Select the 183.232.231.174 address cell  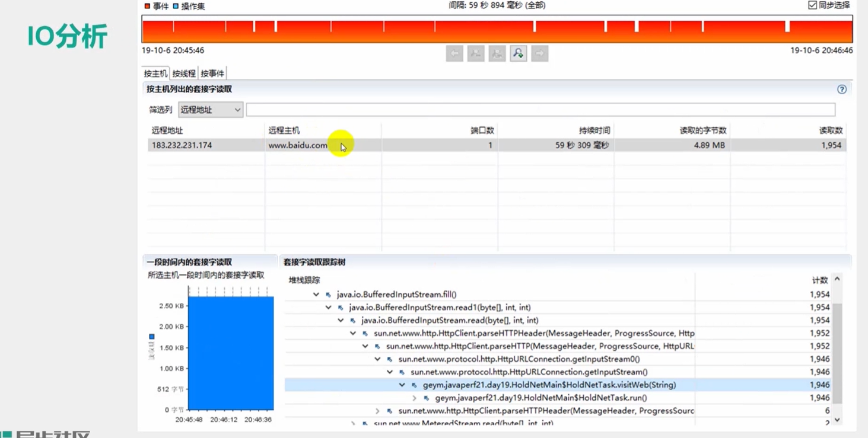click(x=182, y=145)
